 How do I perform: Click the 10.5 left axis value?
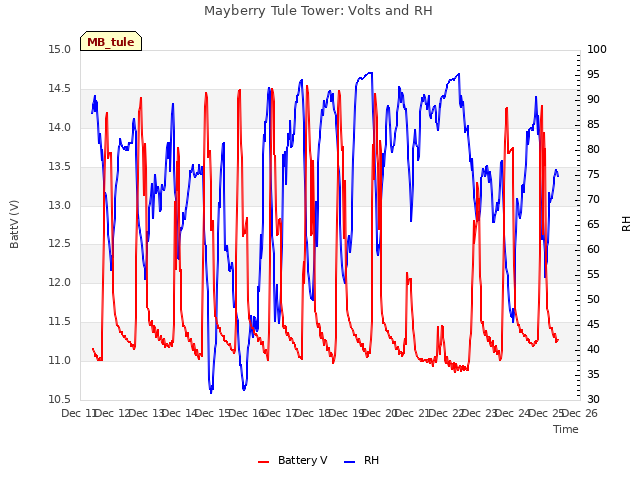click(x=60, y=399)
